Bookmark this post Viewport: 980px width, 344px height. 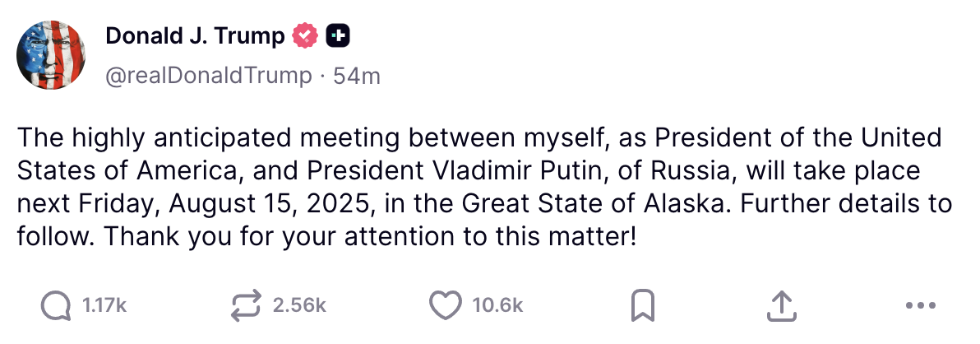(x=643, y=306)
